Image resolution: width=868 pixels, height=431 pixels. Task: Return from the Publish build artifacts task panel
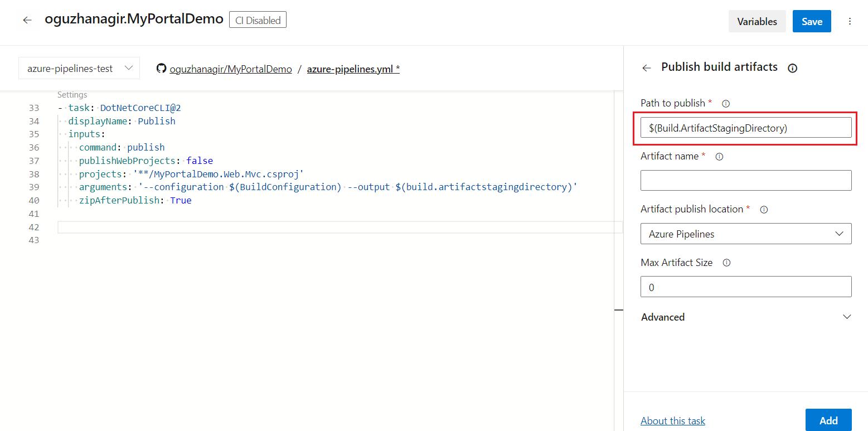647,68
